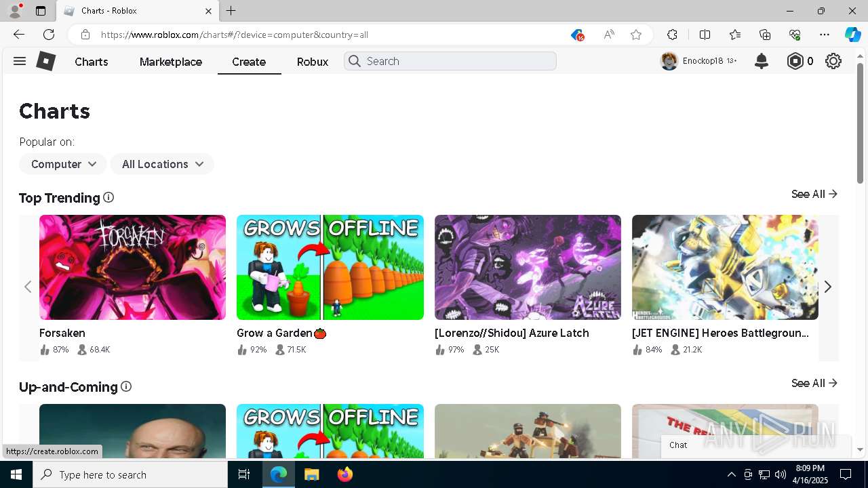Screen dimensions: 868x488
Task: Open the volume control tray icon
Action: pyautogui.click(x=780, y=474)
